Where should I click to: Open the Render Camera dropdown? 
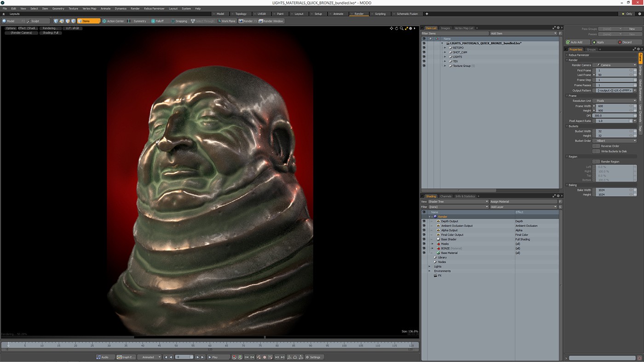pyautogui.click(x=615, y=65)
